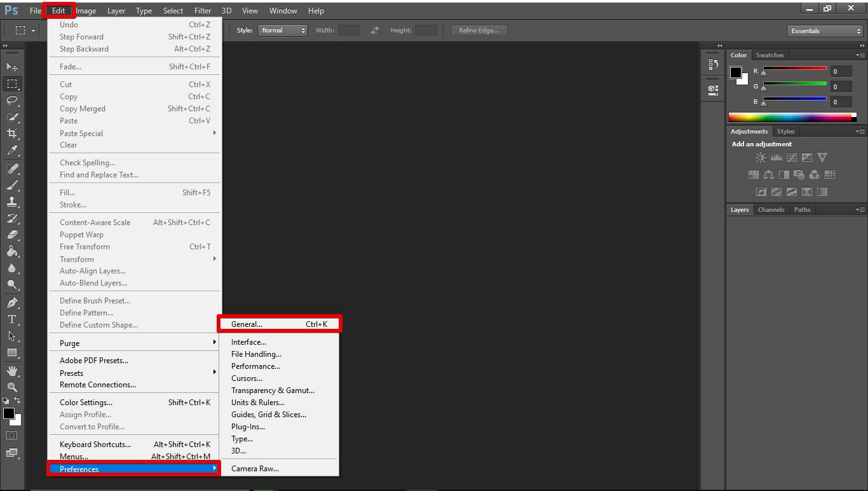Switch to the Swatches tab

pos(770,55)
